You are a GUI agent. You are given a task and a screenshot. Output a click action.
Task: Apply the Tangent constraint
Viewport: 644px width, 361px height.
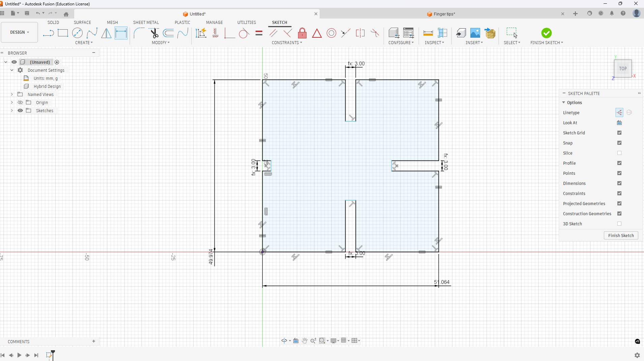244,33
